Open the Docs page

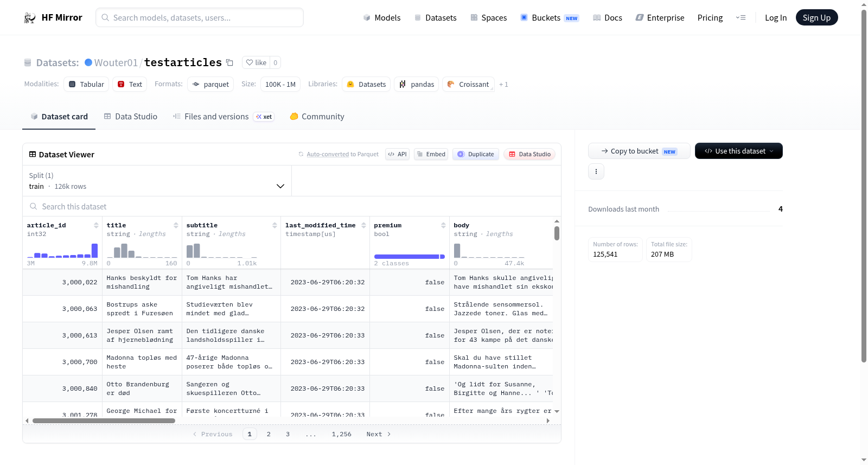click(x=608, y=18)
